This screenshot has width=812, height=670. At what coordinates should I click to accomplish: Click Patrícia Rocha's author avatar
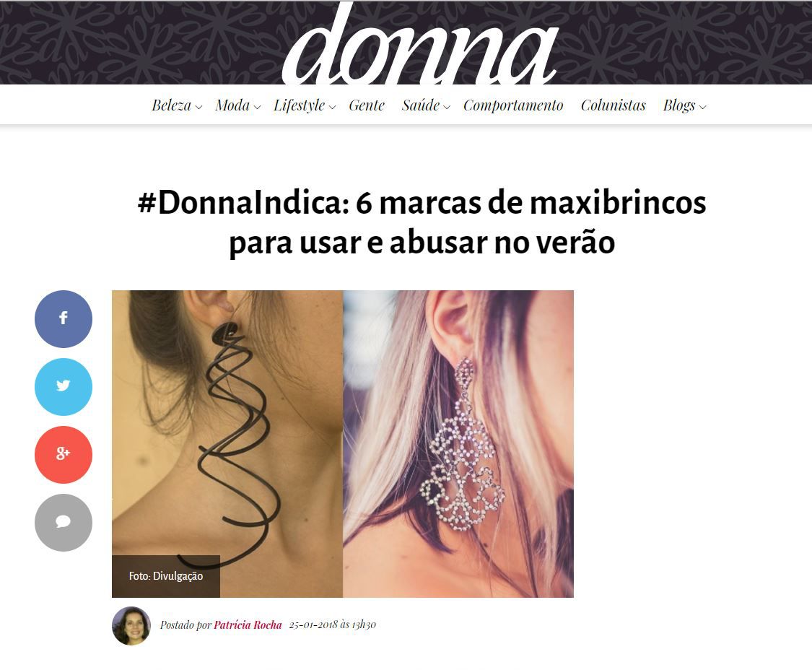click(131, 625)
